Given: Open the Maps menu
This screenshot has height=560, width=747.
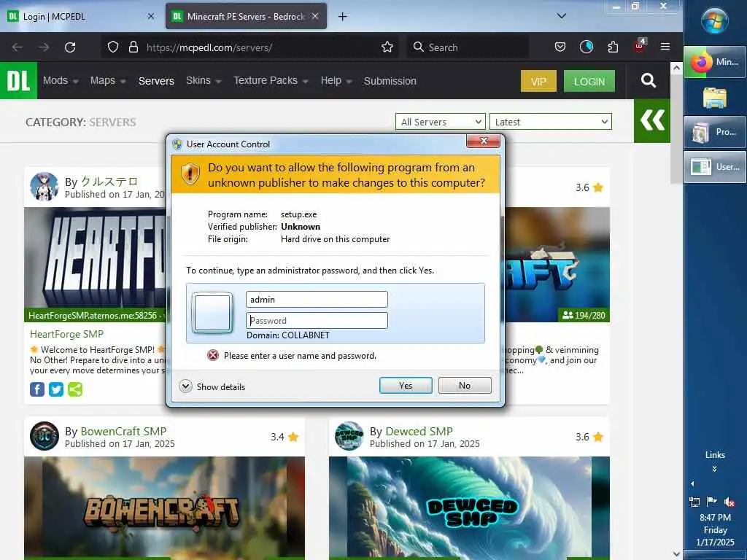Looking at the screenshot, I should point(108,80).
